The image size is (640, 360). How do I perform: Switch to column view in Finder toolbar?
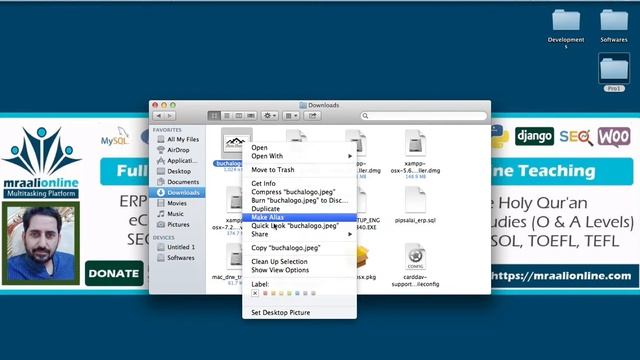239,116
